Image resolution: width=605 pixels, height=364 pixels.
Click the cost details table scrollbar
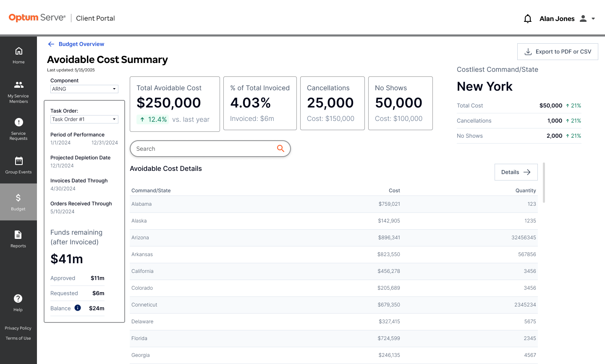pos(544,183)
